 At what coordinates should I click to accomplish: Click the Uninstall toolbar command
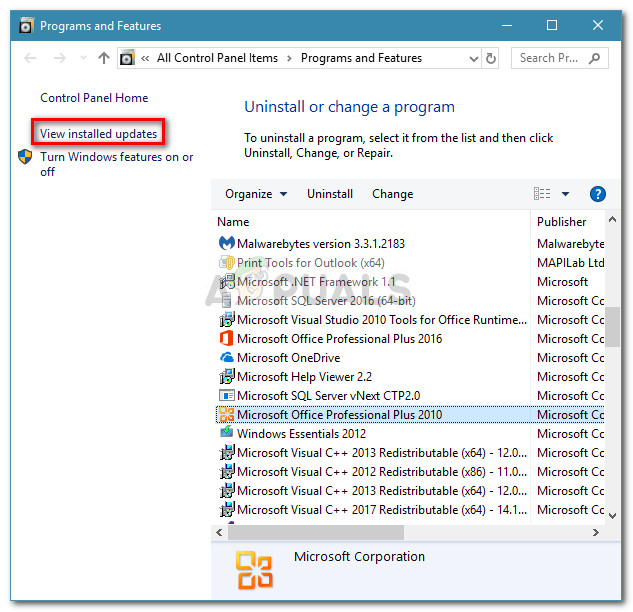(330, 194)
